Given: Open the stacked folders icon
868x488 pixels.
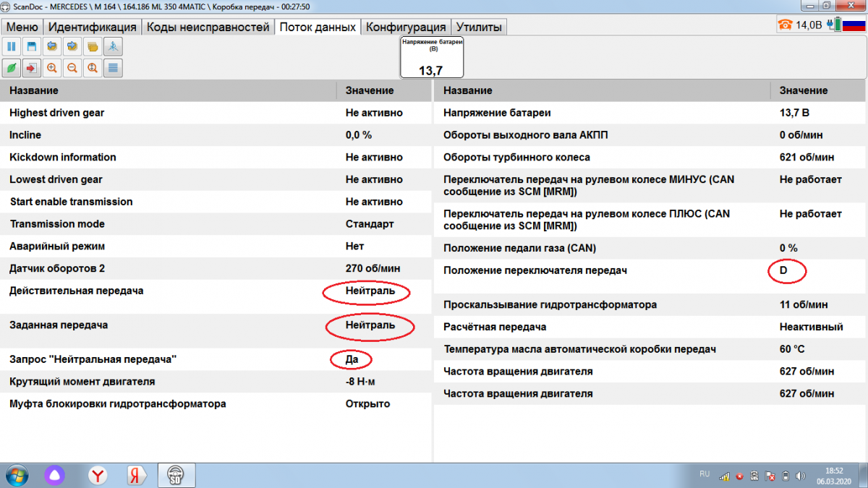Looking at the screenshot, I should click(93, 47).
